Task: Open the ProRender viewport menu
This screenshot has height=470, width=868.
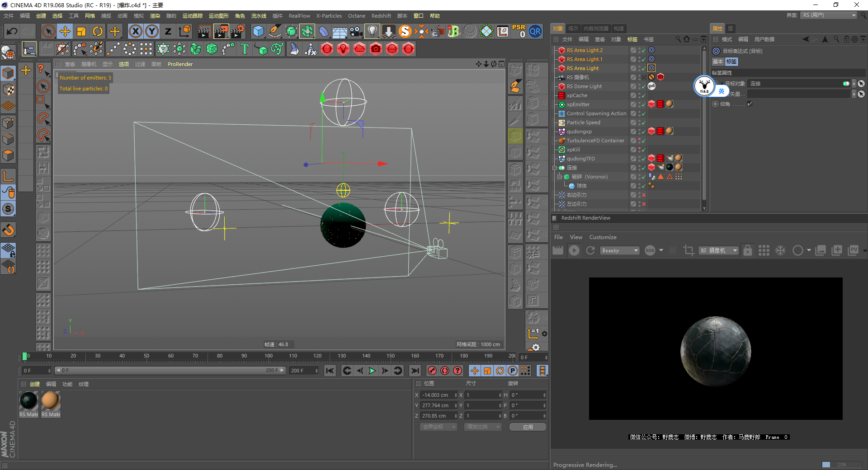Action: (x=180, y=64)
